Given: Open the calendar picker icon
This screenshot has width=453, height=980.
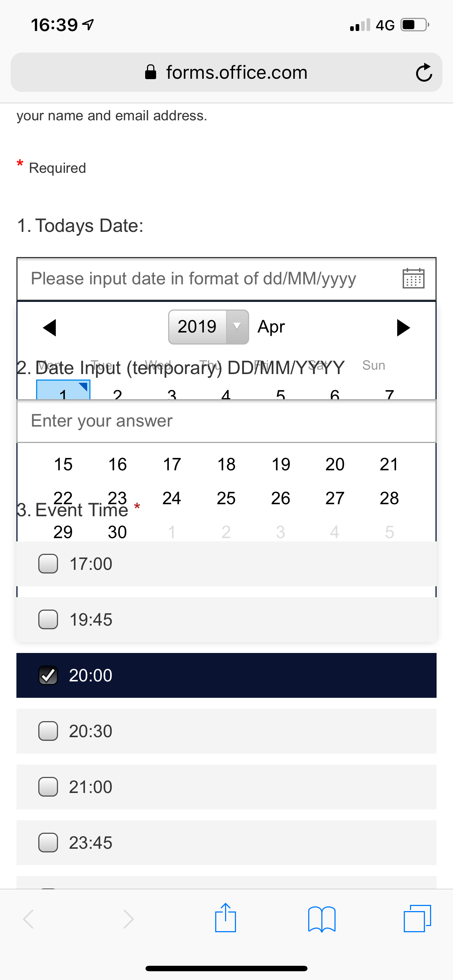Looking at the screenshot, I should 414,278.
